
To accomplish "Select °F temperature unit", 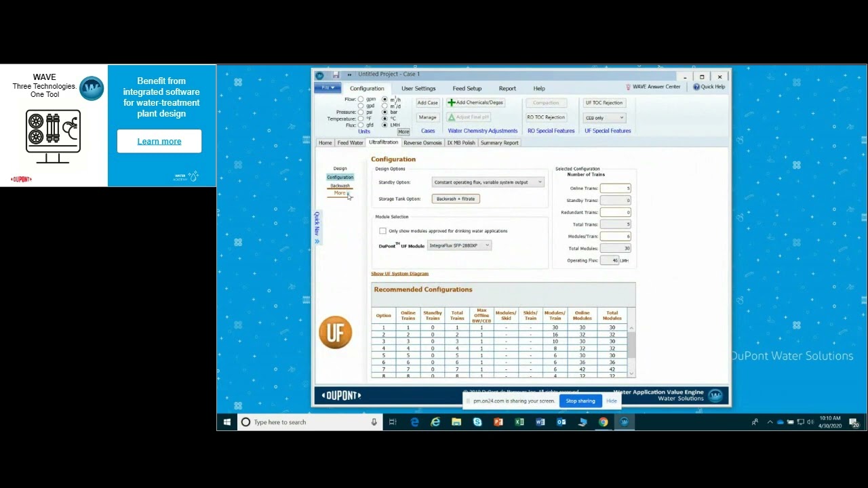I will click(361, 119).
